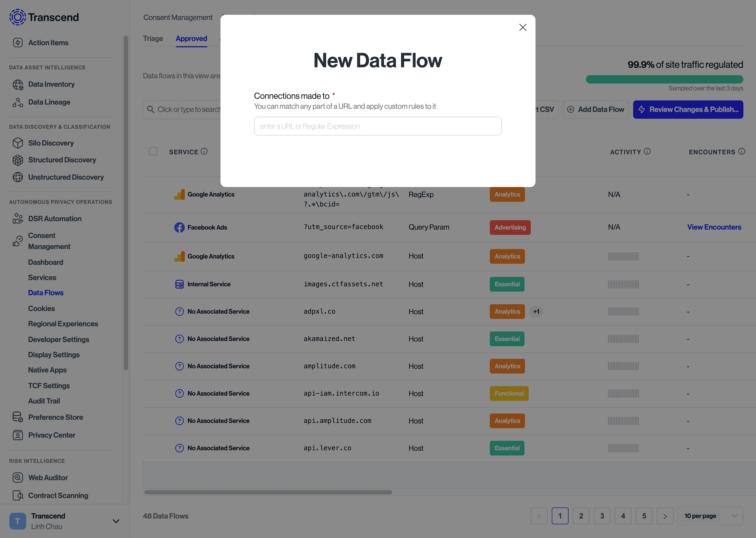The width and height of the screenshot is (756, 538).
Task: Open View Encounters for Facebook Ads
Action: [714, 227]
